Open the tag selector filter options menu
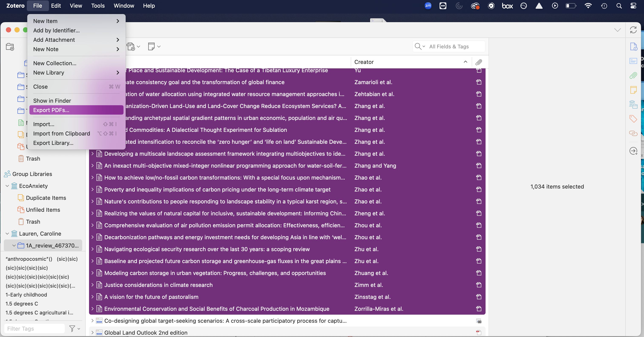The width and height of the screenshot is (644, 337). (x=74, y=328)
